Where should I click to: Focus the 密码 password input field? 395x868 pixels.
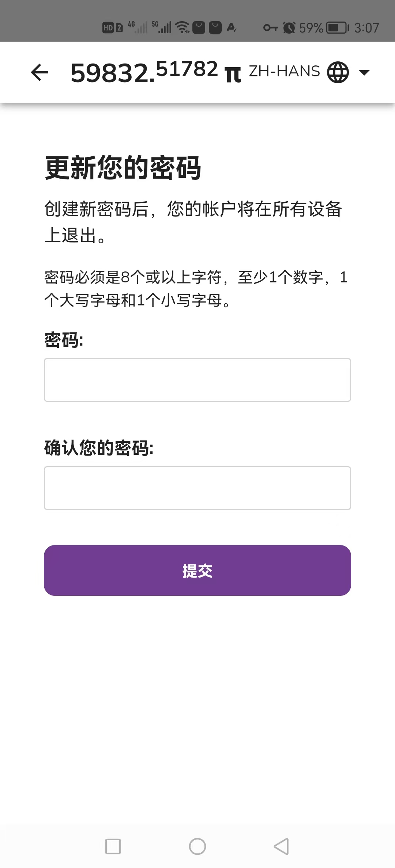(197, 380)
